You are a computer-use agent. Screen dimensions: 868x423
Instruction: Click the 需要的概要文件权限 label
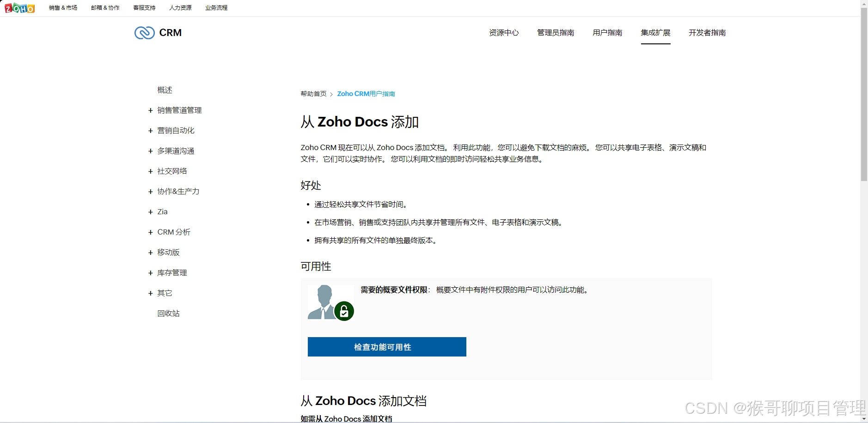[394, 290]
